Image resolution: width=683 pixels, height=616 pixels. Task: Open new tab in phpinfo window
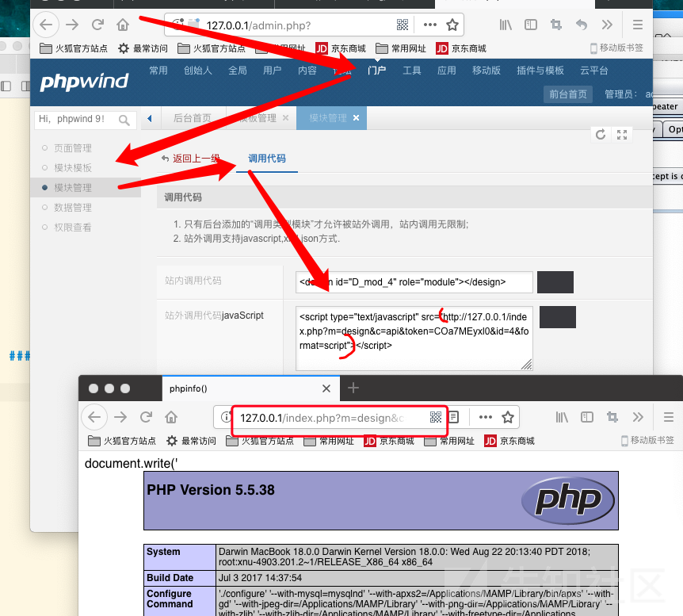tap(353, 388)
